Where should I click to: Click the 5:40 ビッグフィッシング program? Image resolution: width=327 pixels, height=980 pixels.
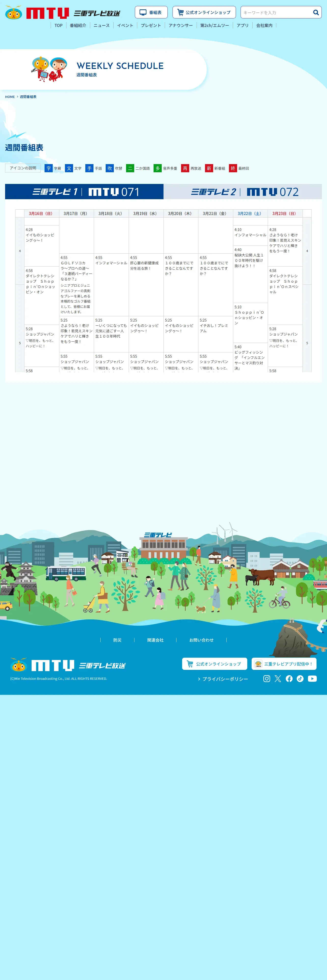[x=251, y=357]
